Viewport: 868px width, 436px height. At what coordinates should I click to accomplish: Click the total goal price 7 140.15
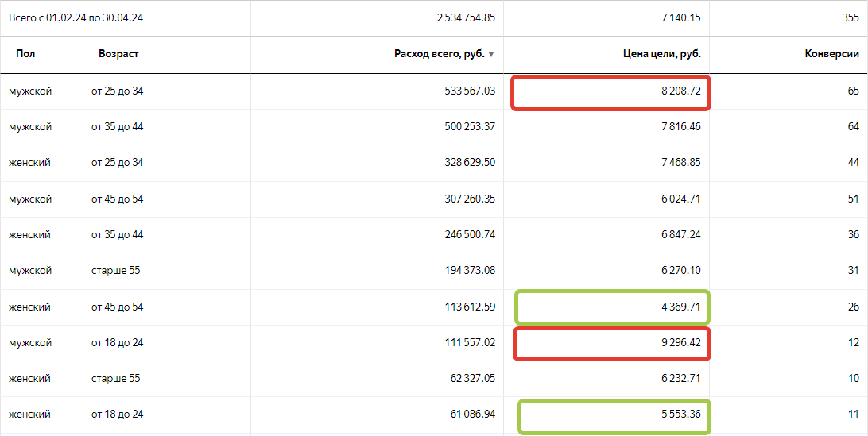click(680, 17)
